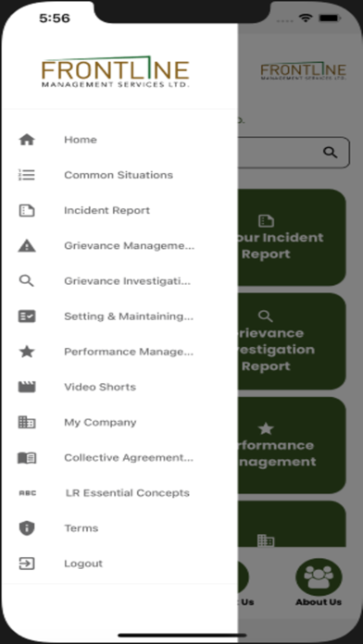Image resolution: width=363 pixels, height=644 pixels.
Task: Click the About Us label text
Action: (x=319, y=602)
